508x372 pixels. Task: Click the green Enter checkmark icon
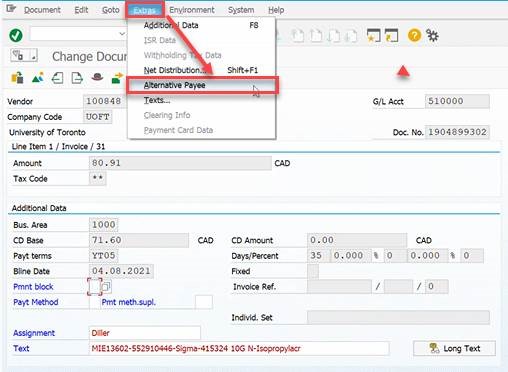(x=16, y=35)
